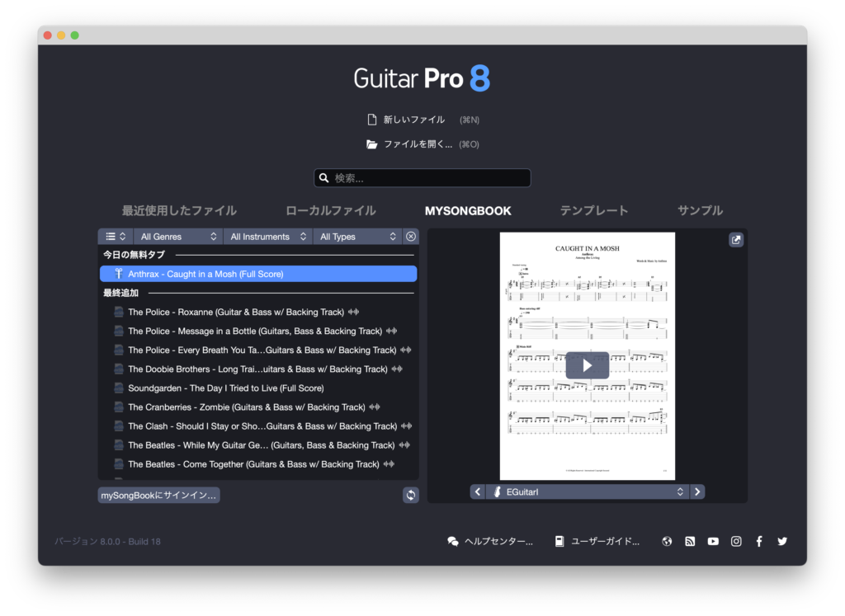
Task: Open the RSS feed icon
Action: pos(690,542)
